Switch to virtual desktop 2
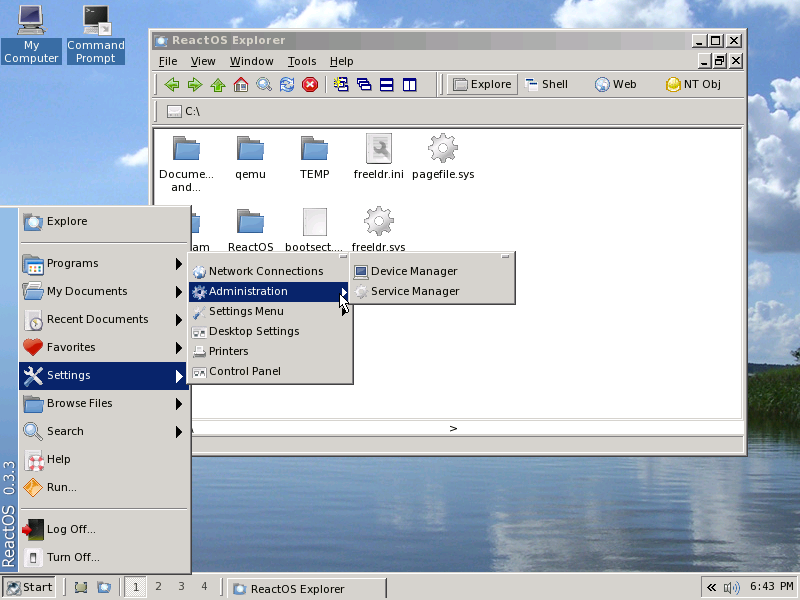The image size is (800, 600). coord(158,587)
